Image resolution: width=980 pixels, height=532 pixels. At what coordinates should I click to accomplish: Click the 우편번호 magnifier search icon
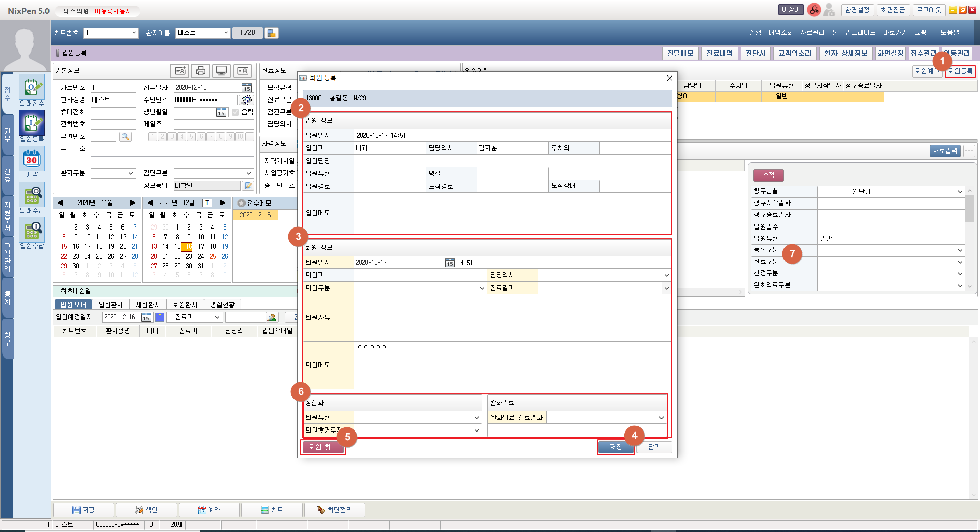pos(125,137)
